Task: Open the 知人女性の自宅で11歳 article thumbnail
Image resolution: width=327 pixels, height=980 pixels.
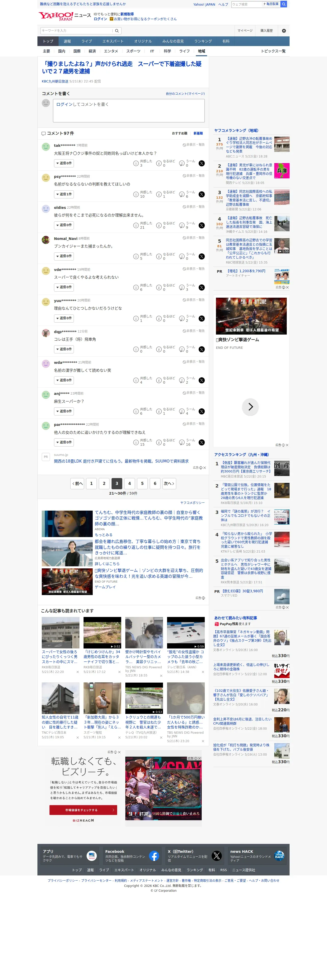Action: (x=61, y=698)
